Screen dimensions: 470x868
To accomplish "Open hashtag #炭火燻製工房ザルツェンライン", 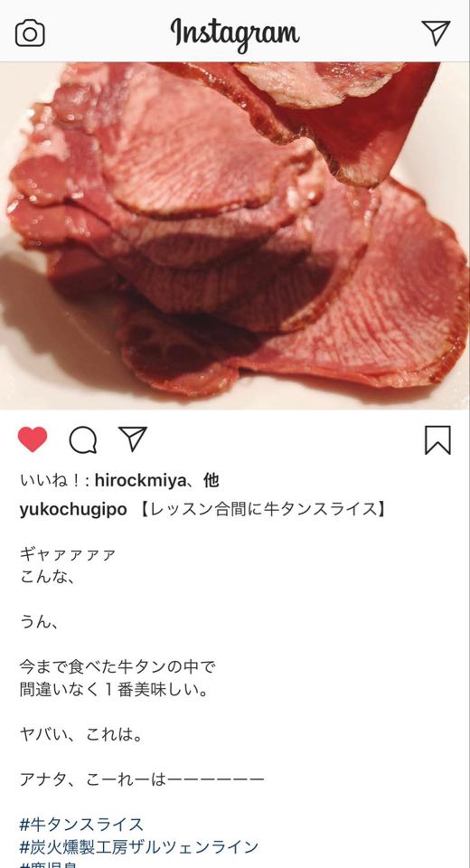I will (139, 847).
